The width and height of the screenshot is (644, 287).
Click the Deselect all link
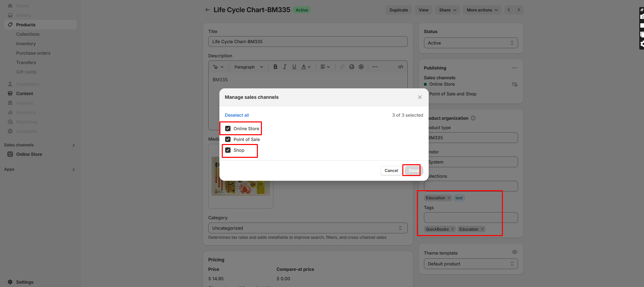(x=237, y=115)
